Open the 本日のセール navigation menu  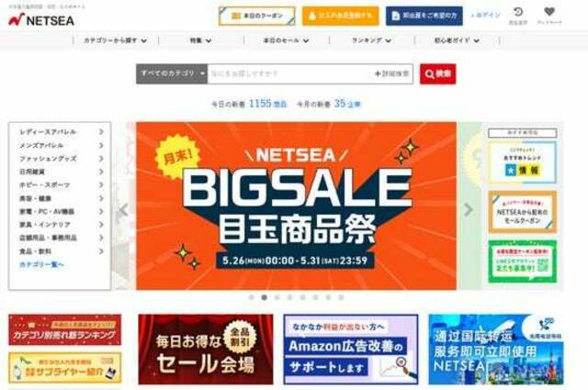point(286,40)
